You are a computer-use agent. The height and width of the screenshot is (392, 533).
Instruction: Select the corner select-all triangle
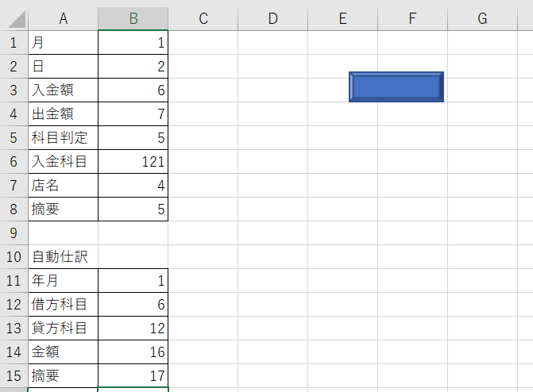point(14,19)
